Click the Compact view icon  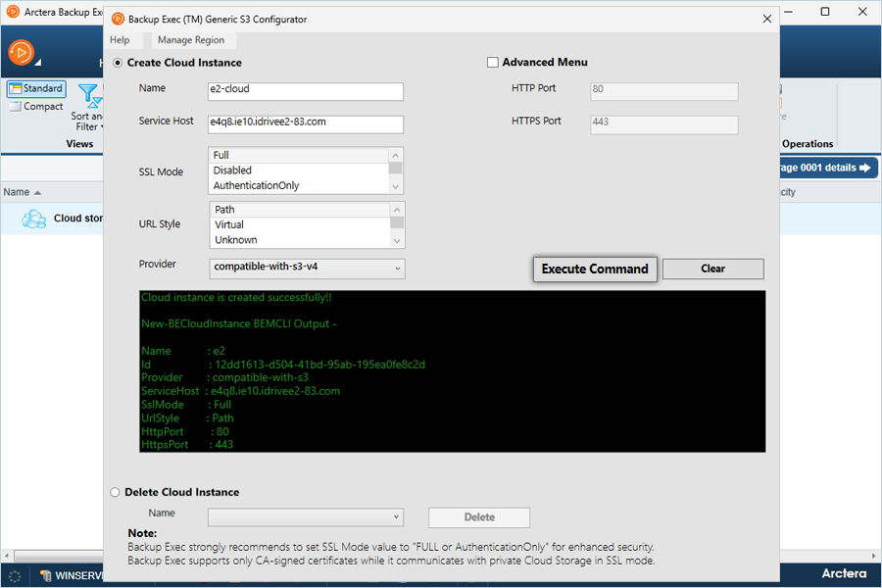point(17,107)
